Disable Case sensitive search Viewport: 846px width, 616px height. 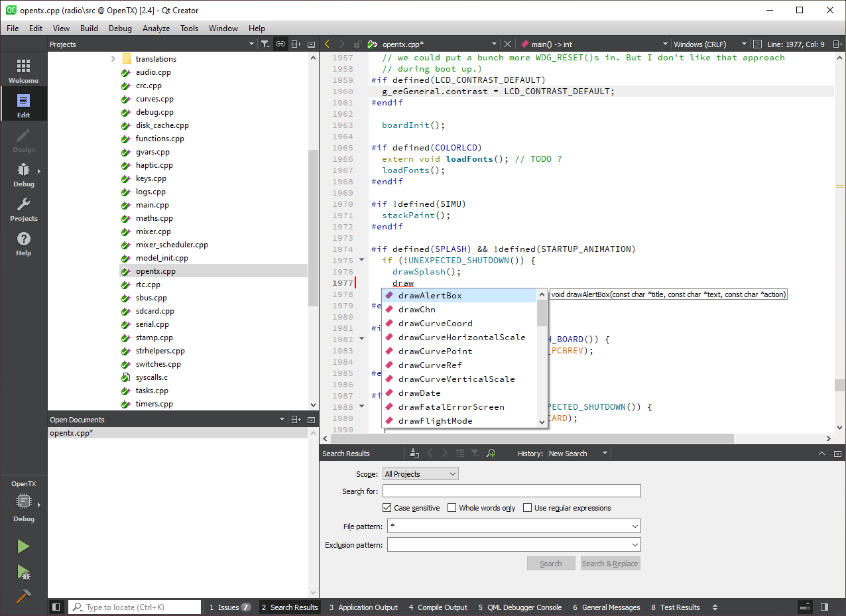tap(387, 508)
